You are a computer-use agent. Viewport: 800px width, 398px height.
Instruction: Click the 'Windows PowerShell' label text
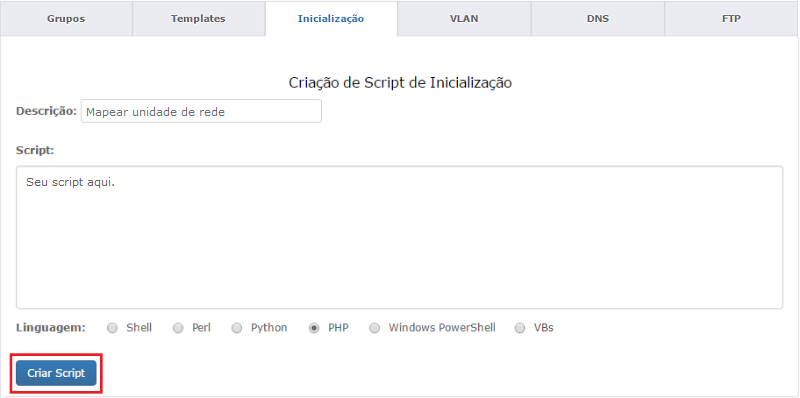(442, 328)
